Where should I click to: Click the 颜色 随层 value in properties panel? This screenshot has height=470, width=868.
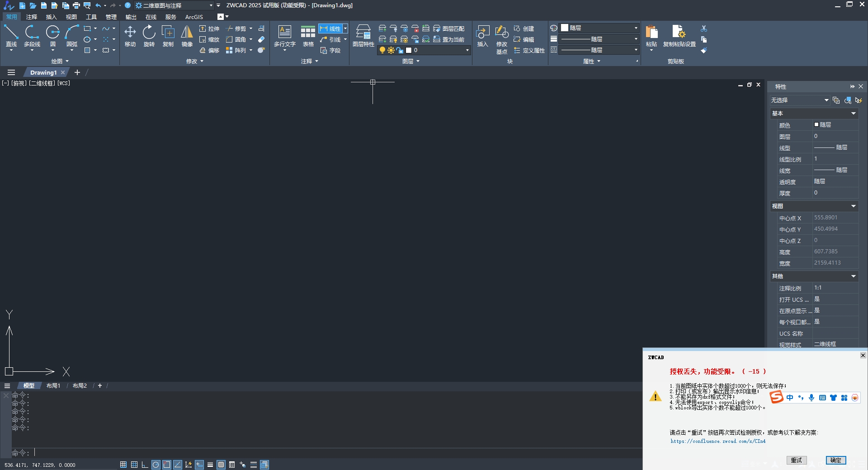835,125
